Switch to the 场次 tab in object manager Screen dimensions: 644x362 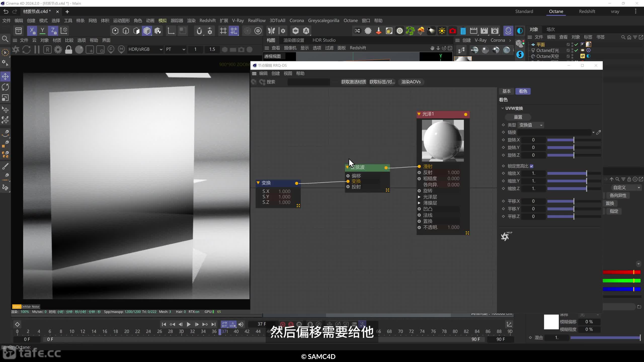click(550, 29)
